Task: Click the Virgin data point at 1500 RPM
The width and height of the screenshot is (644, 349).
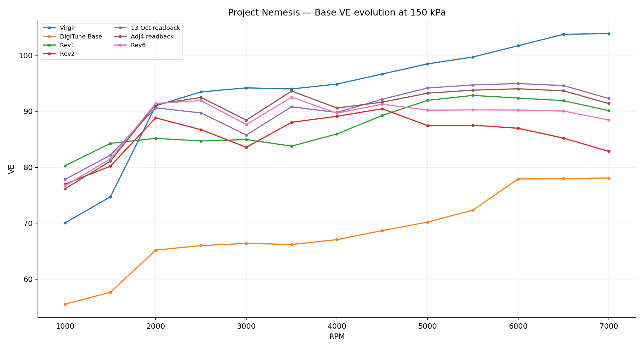Action: click(110, 197)
